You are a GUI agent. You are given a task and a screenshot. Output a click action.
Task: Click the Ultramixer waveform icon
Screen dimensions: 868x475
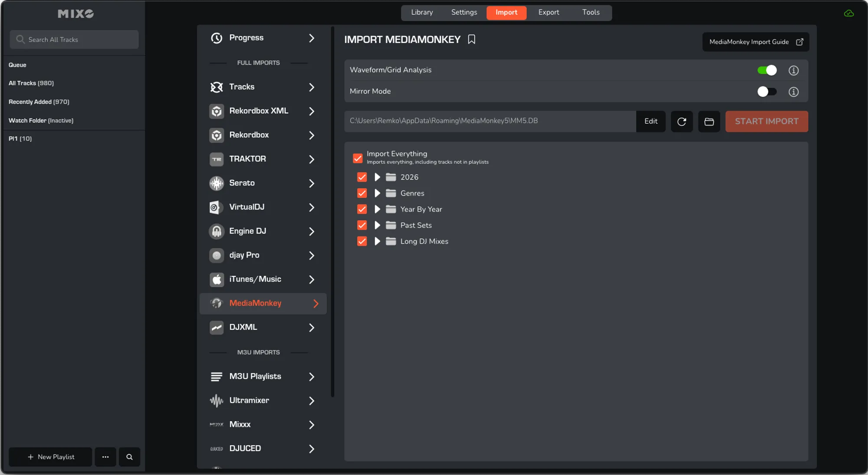tap(217, 401)
